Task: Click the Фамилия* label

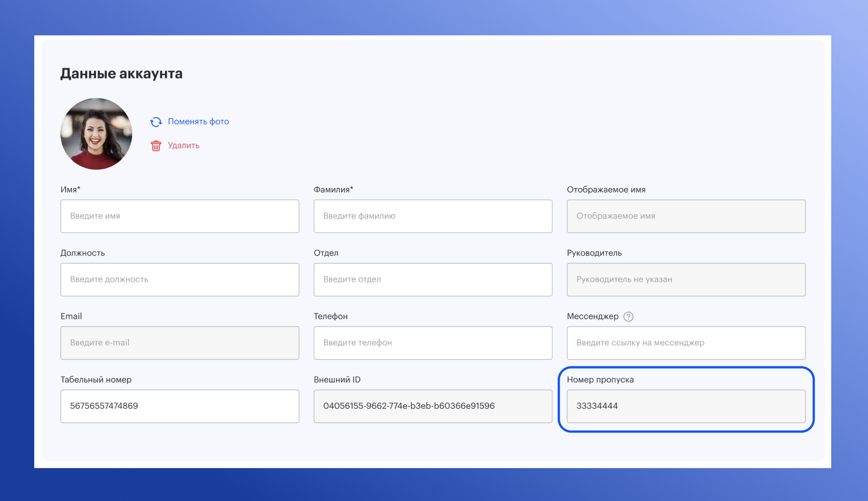Action: click(x=334, y=190)
